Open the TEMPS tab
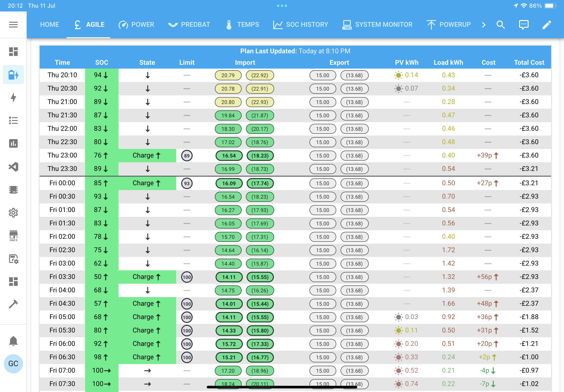Screen dimensions: 564x392 (242, 25)
